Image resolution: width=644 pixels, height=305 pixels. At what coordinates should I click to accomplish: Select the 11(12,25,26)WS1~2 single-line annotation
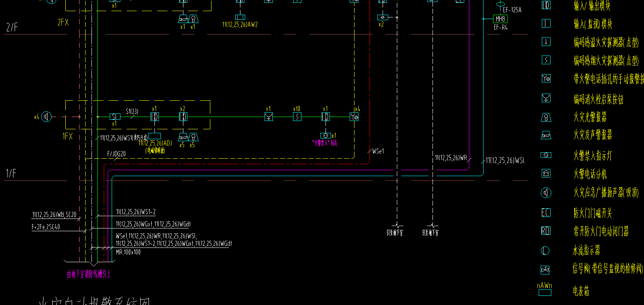click(136, 212)
